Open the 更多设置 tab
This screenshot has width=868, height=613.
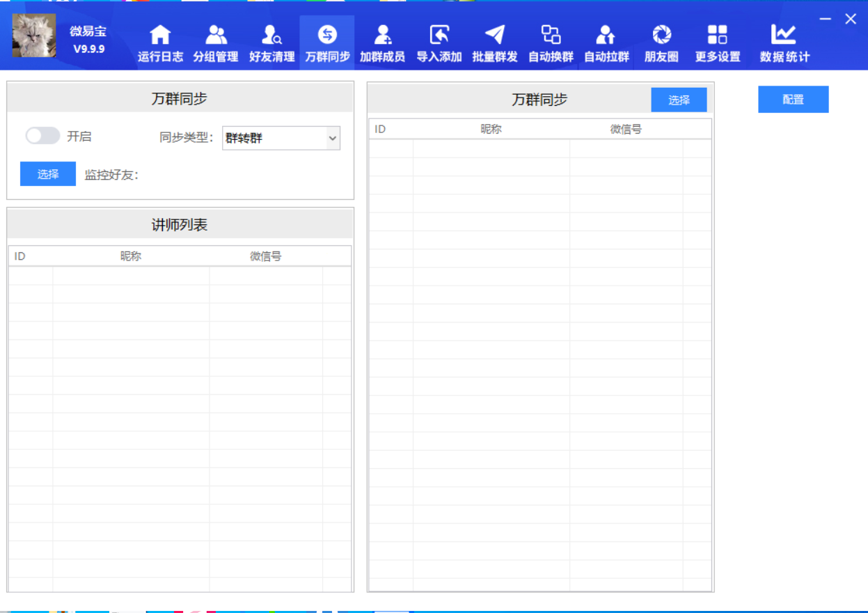(718, 43)
